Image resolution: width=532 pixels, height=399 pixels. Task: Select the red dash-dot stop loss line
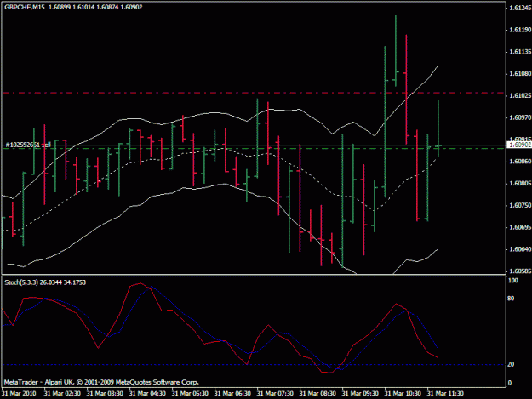click(x=254, y=93)
